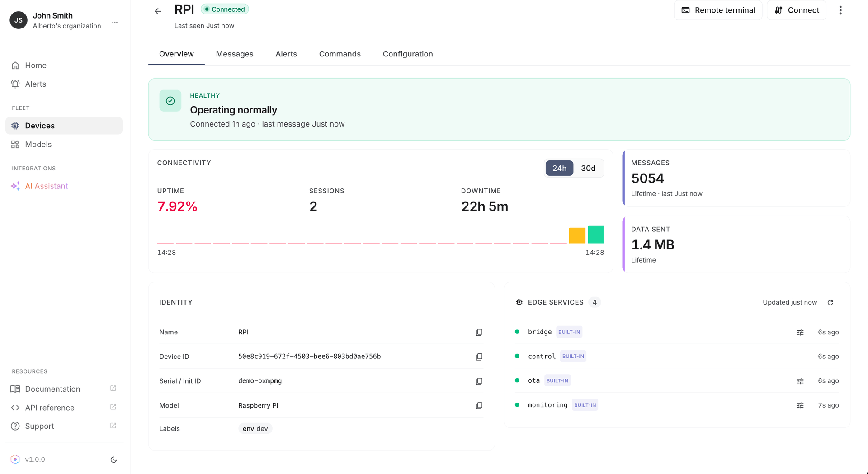This screenshot has width=868, height=474.
Task: Go back using the left arrow icon
Action: click(158, 11)
